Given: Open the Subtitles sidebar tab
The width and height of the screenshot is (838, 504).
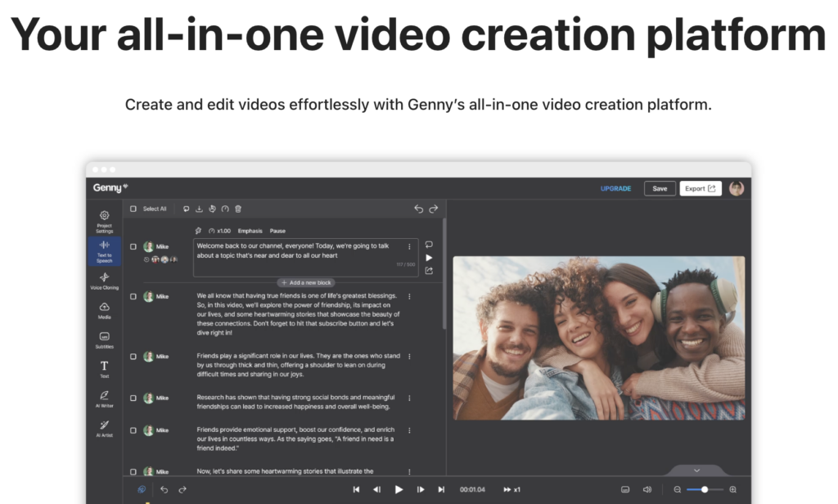Looking at the screenshot, I should click(x=104, y=339).
